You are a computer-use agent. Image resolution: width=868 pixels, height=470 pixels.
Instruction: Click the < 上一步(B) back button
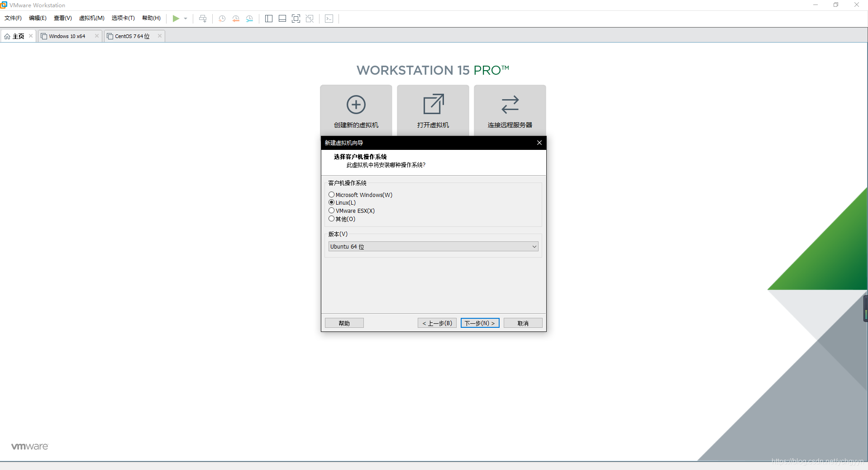click(x=437, y=323)
